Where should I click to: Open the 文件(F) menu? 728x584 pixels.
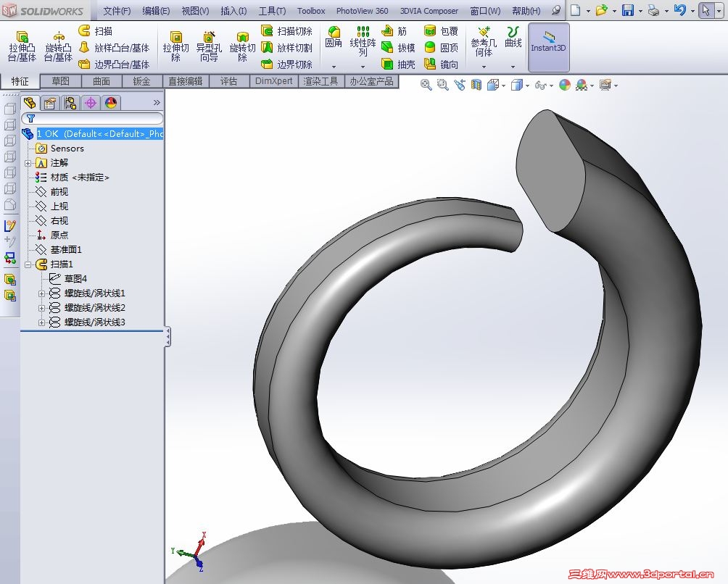(117, 11)
